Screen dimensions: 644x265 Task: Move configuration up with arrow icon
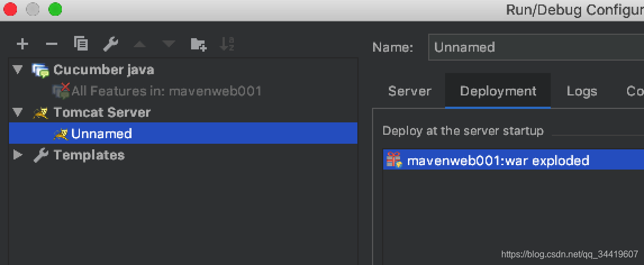(x=139, y=43)
